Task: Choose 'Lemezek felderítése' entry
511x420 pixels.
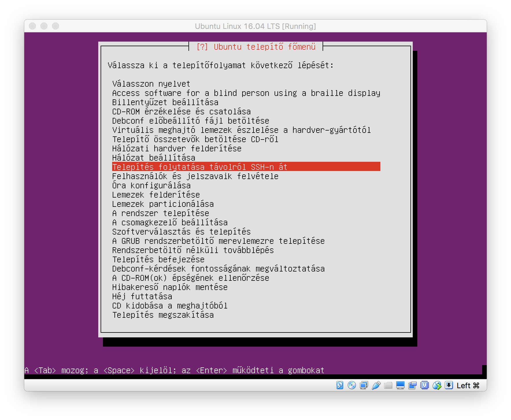Action: click(x=156, y=195)
